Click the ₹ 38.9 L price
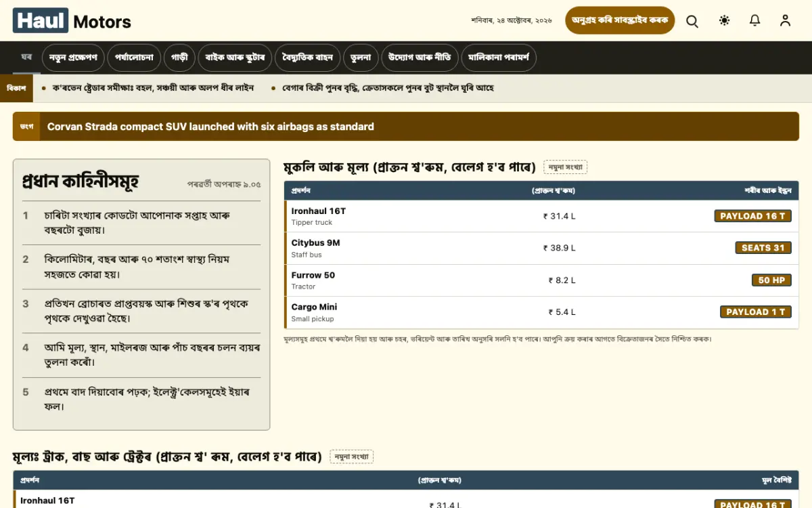The image size is (812, 508). click(560, 248)
